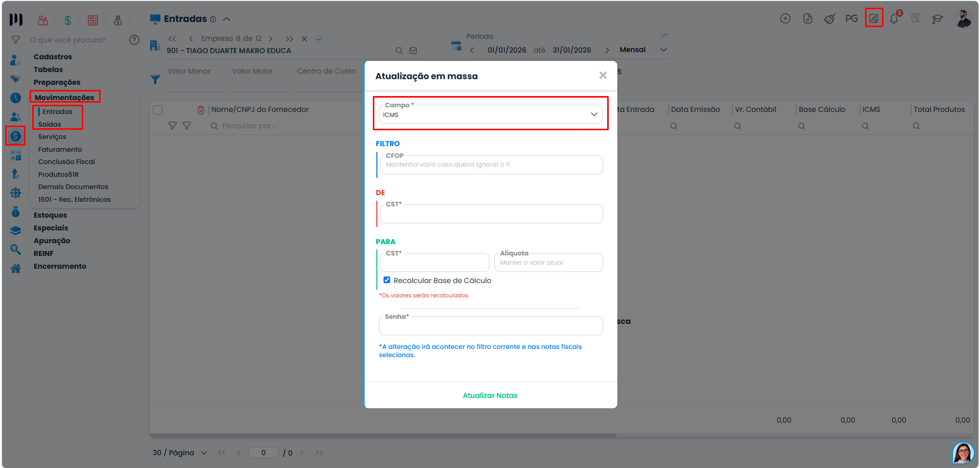The height and width of the screenshot is (468, 980).
Task: Click the Alíquota field
Action: [x=548, y=262]
